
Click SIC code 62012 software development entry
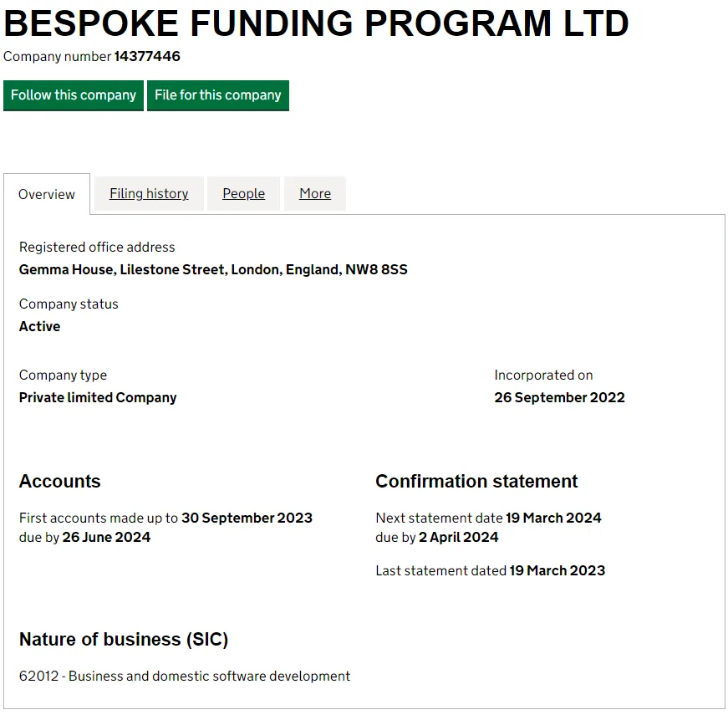[185, 676]
